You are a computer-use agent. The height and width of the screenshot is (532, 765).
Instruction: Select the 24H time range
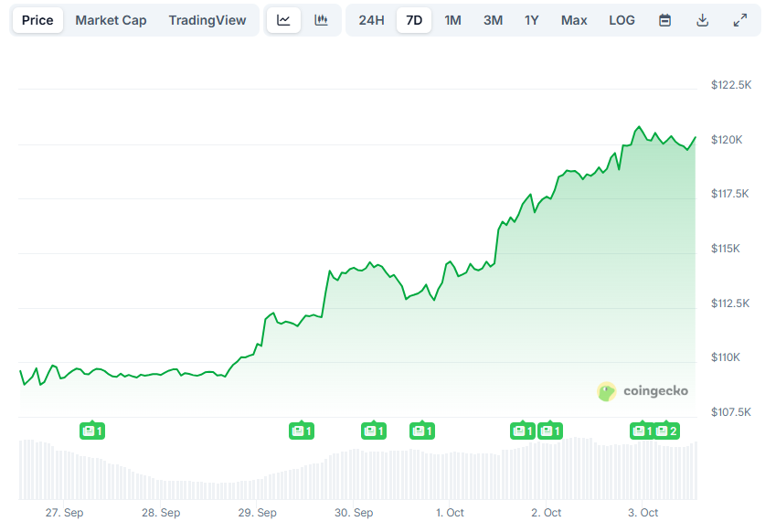coord(371,20)
